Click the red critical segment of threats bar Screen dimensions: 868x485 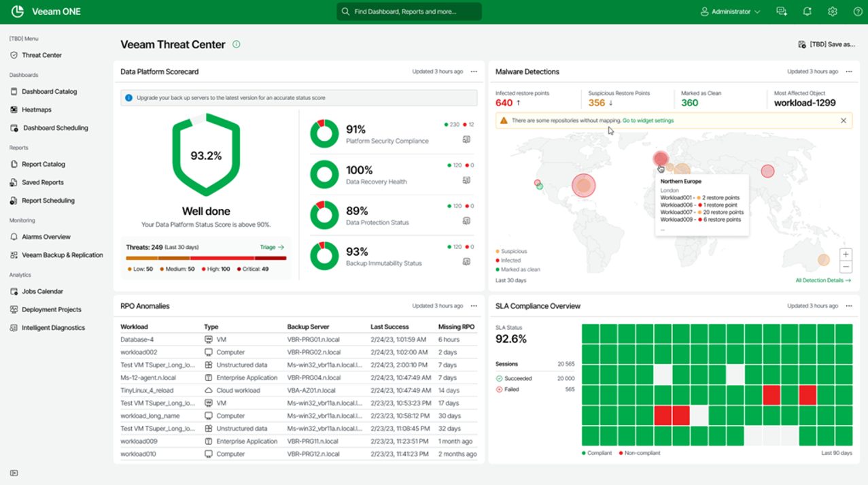tap(271, 258)
